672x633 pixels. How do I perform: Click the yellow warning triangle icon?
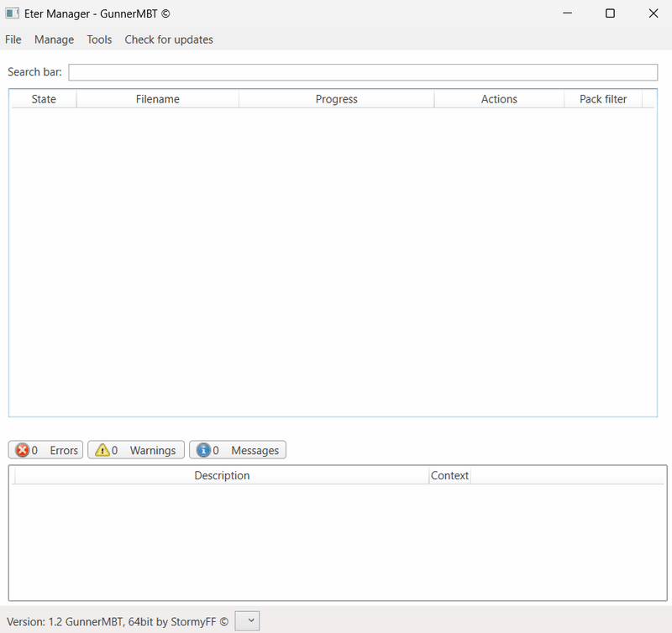tap(101, 450)
